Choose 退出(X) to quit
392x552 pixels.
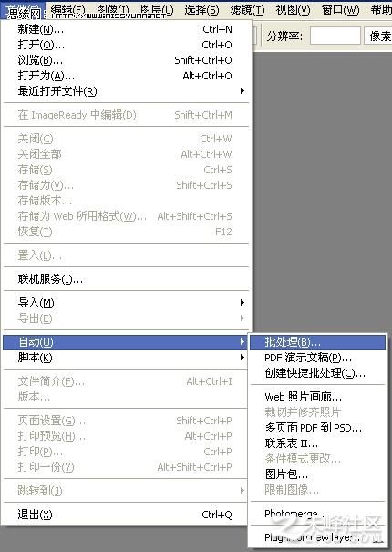[127, 515]
